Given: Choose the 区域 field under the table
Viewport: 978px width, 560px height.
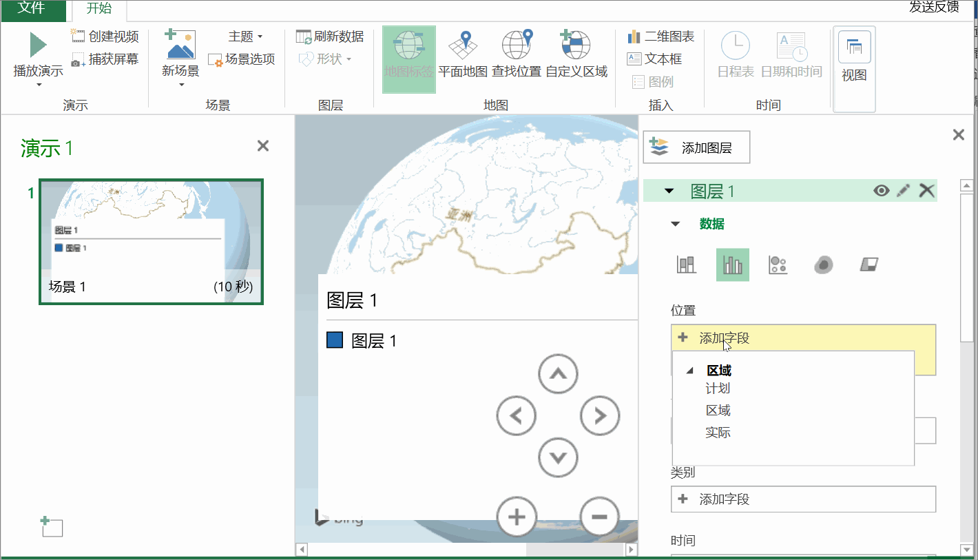Looking at the screenshot, I should [718, 411].
